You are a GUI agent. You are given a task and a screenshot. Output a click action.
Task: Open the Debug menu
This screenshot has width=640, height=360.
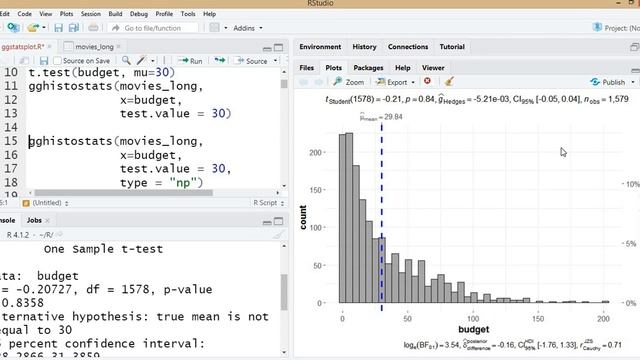139,14
